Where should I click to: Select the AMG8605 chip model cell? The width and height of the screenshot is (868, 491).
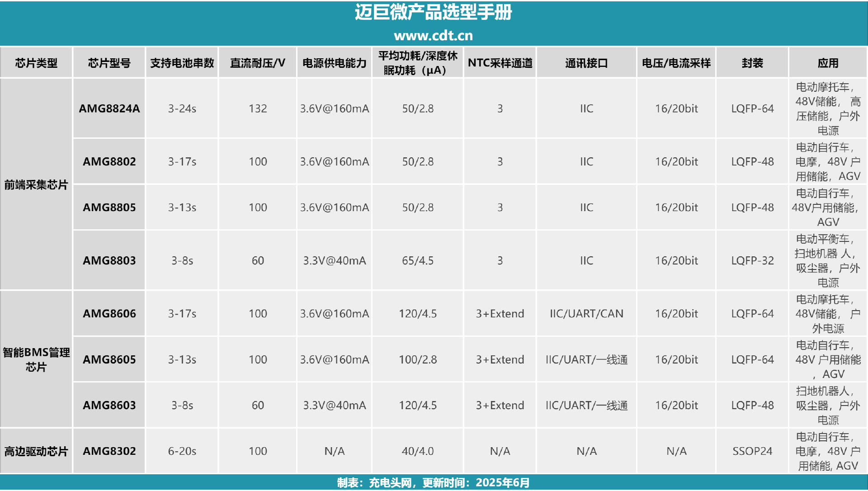[109, 359]
